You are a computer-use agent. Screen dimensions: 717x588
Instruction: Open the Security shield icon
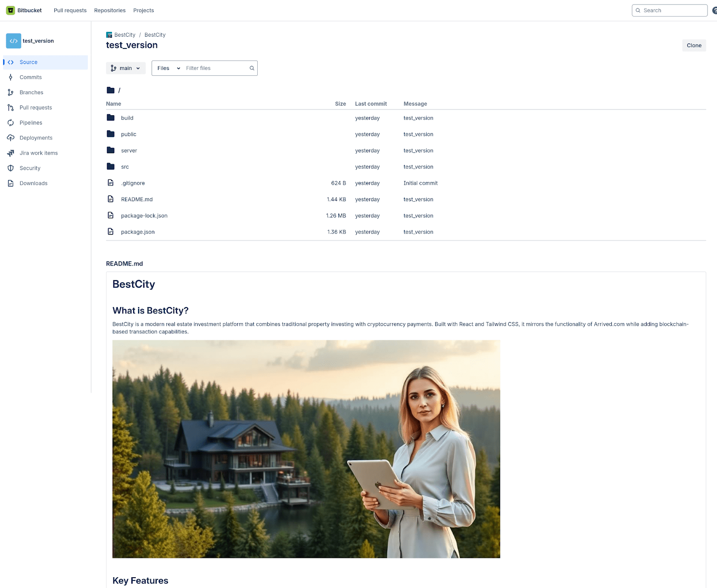[x=11, y=169]
